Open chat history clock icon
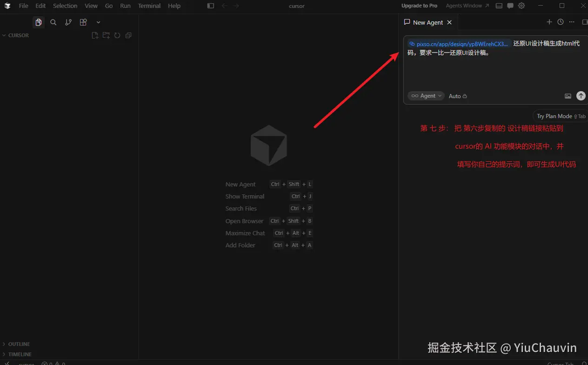Image resolution: width=588 pixels, height=365 pixels. pyautogui.click(x=561, y=22)
